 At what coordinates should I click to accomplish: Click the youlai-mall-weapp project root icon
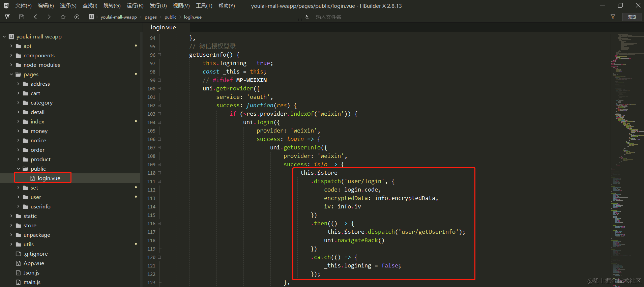pos(11,36)
